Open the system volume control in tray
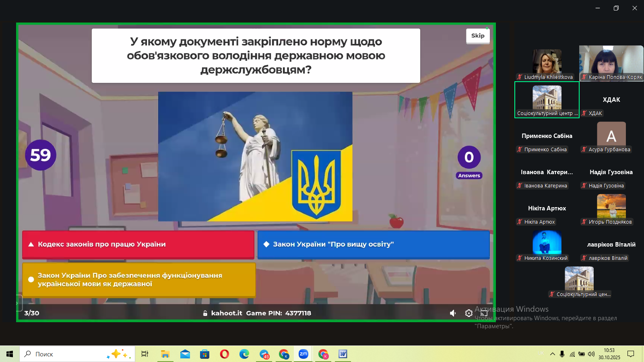 tap(591, 354)
